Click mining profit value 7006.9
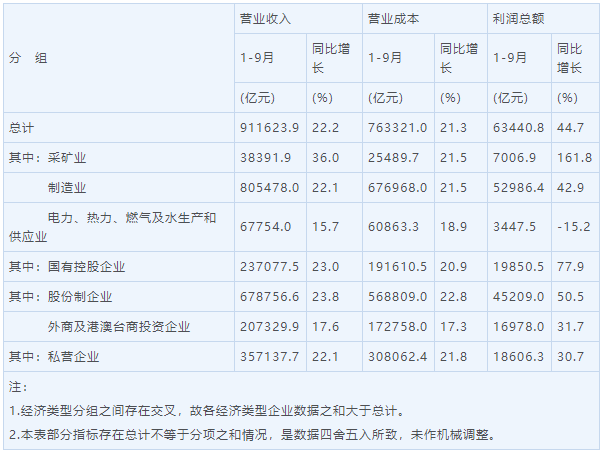This screenshot has width=602, height=453. pyautogui.click(x=514, y=157)
